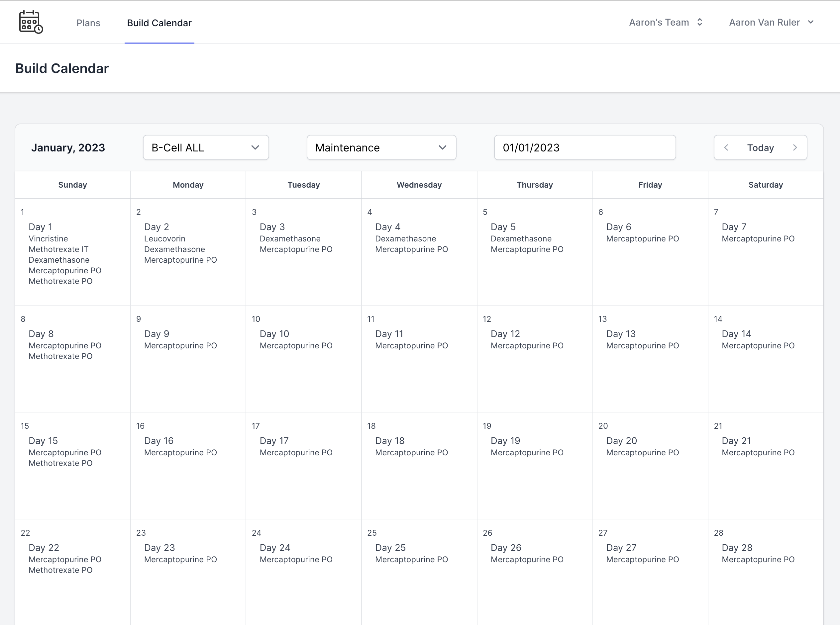Image resolution: width=840 pixels, height=625 pixels.
Task: Click the B-Cell ALL dropdown arrow
Action: click(x=255, y=147)
